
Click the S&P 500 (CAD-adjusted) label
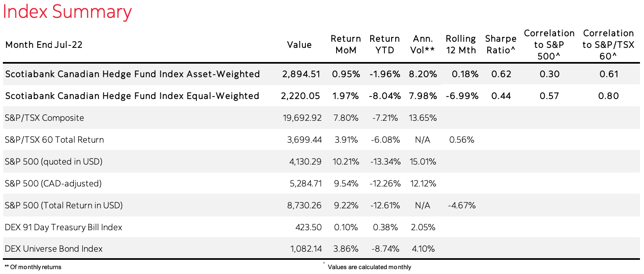tap(53, 184)
